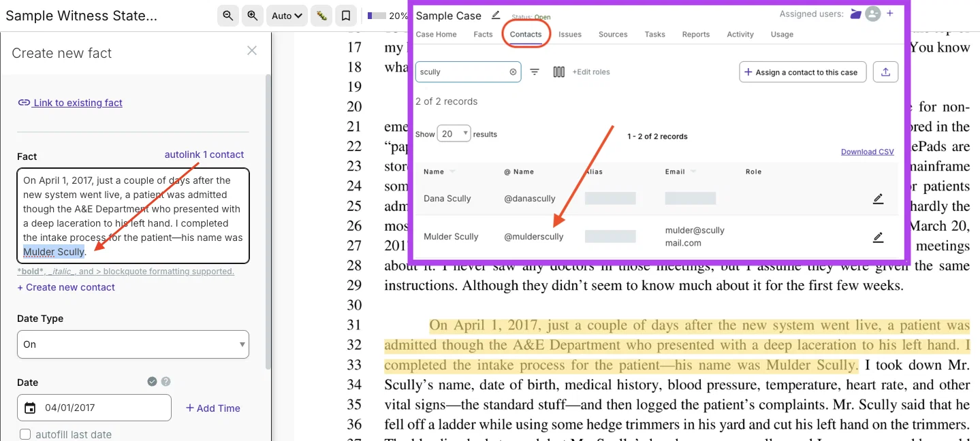
Task: Switch to the Facts tab
Action: [x=483, y=34]
